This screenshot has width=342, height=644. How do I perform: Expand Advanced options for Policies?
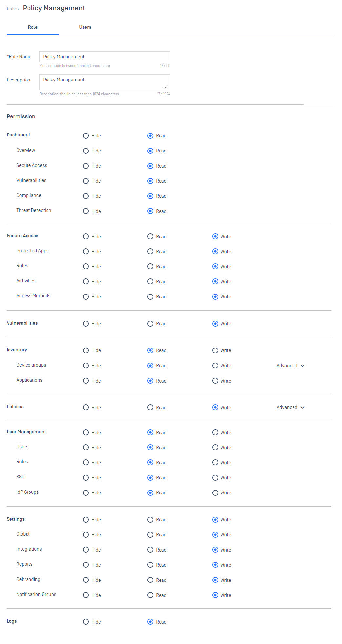[x=291, y=407]
